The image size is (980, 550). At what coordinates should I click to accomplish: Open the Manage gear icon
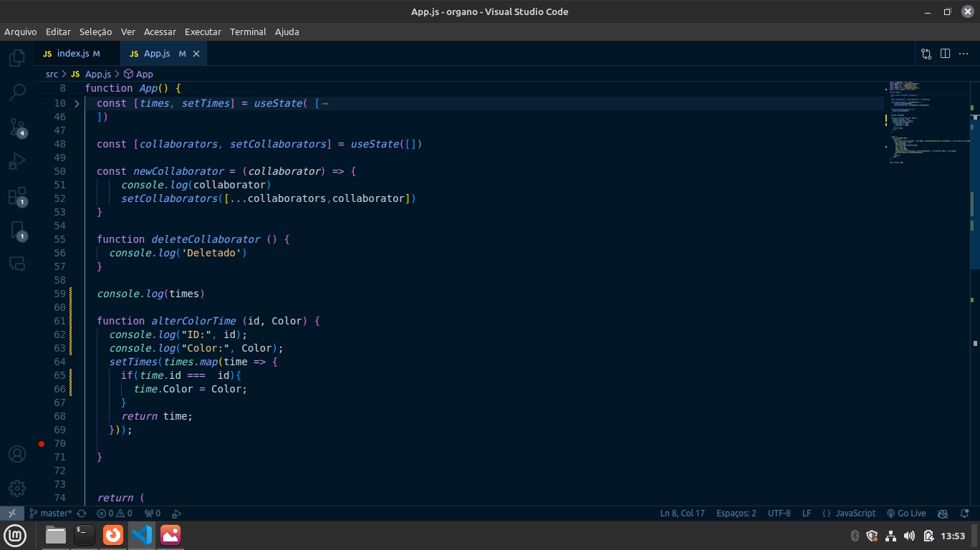17,488
